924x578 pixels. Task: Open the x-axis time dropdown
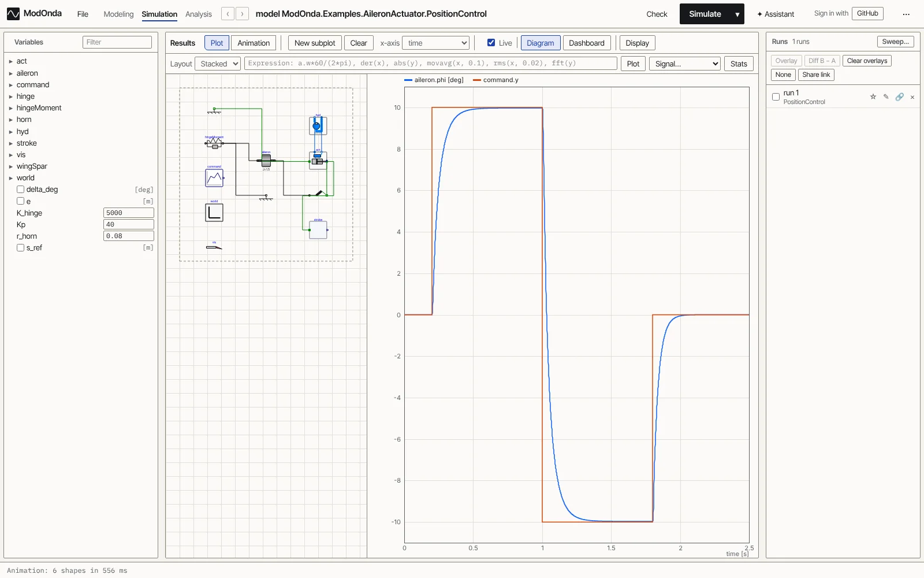tap(435, 43)
